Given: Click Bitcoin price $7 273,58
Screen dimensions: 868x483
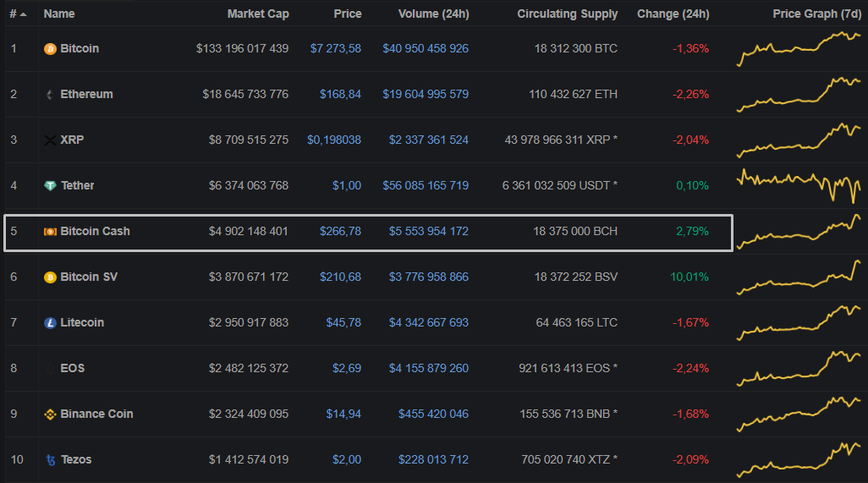Looking at the screenshot, I should (x=336, y=49).
